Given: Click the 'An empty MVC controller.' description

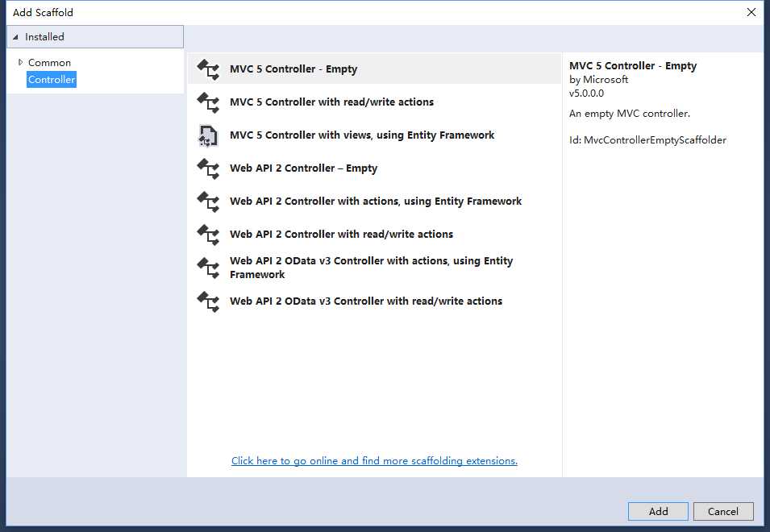Looking at the screenshot, I should click(630, 114).
